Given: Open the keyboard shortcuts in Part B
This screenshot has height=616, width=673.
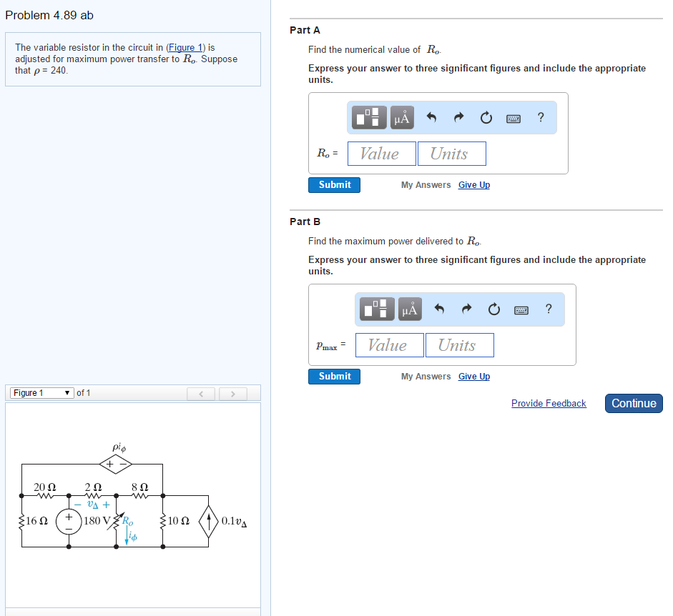Looking at the screenshot, I should coord(521,309).
